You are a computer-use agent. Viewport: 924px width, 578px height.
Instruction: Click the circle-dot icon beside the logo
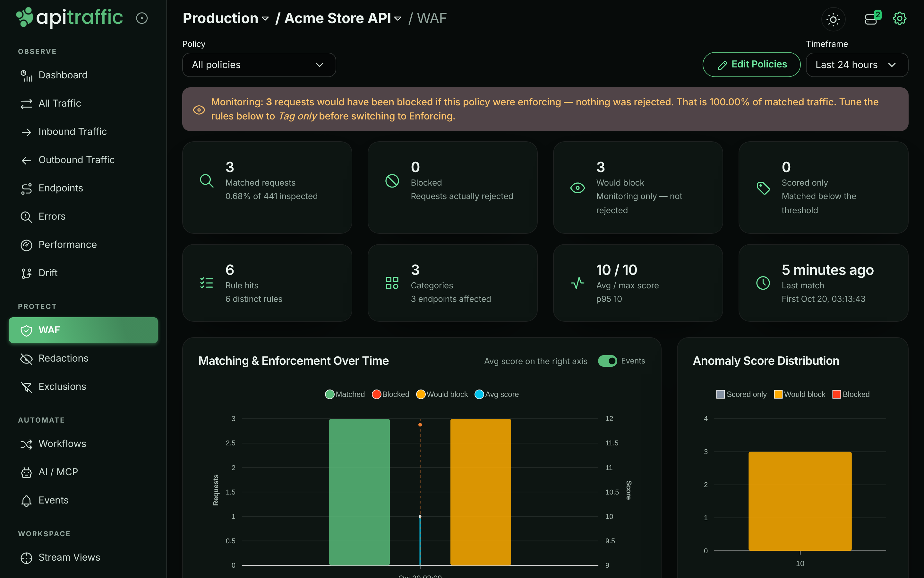tap(142, 18)
